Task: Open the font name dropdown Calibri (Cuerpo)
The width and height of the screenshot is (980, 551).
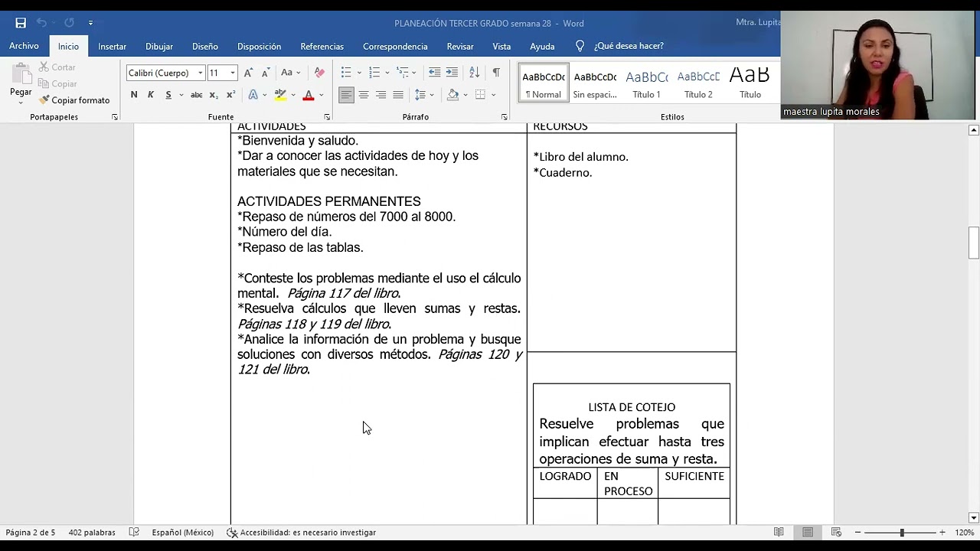Action: 201,73
